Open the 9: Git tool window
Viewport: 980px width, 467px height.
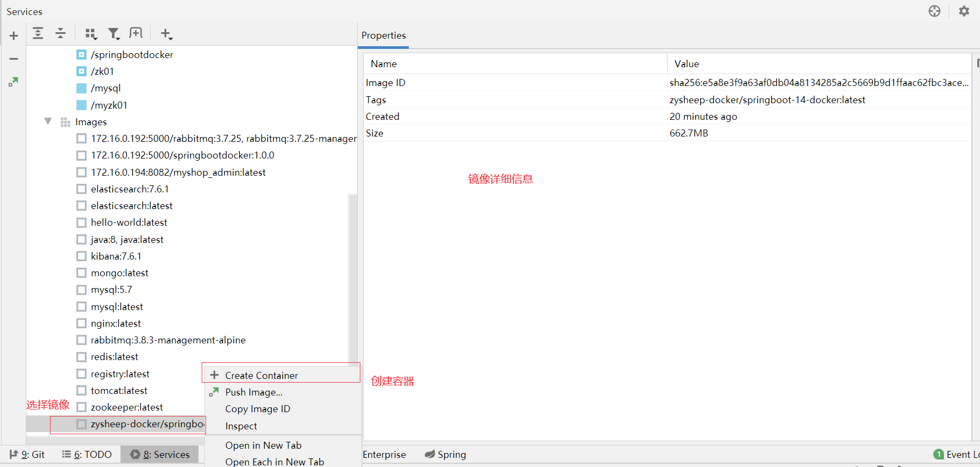[27, 454]
